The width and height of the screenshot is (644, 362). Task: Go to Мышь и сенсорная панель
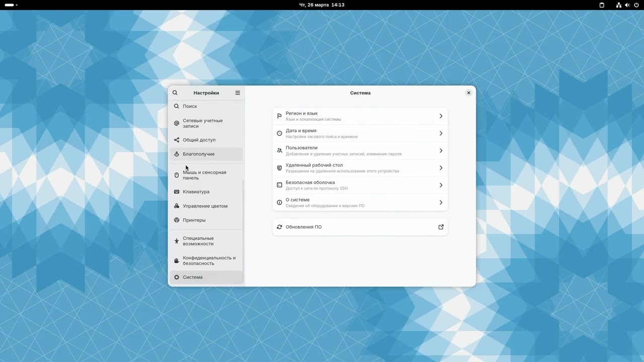(x=206, y=175)
